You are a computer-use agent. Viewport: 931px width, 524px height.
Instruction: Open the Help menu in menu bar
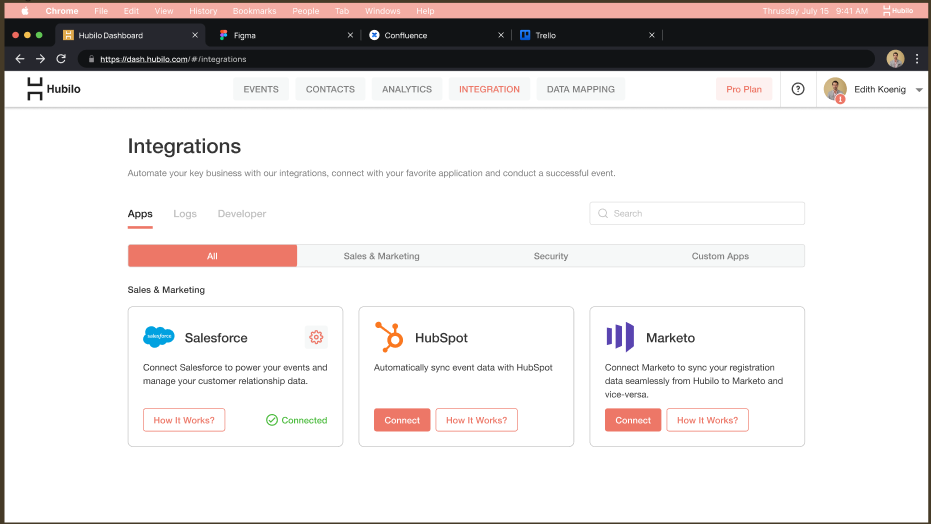tap(425, 11)
